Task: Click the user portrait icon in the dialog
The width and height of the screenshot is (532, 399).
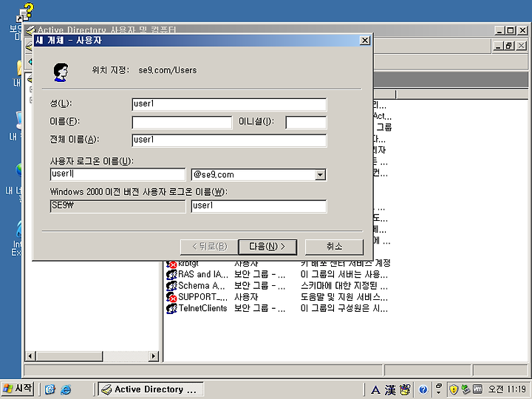Action: pos(61,72)
